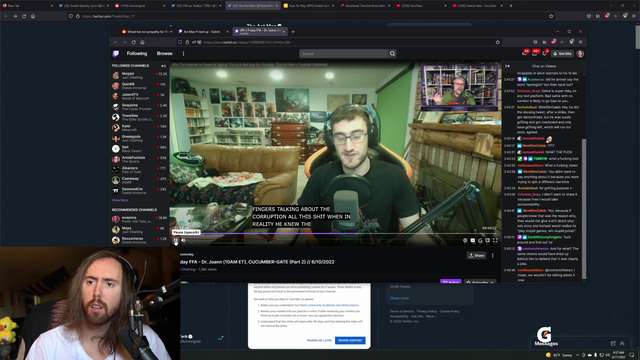Open the Twitch whispers inbox icon
Image resolution: width=640 pixels, height=360 pixels.
coord(534,53)
